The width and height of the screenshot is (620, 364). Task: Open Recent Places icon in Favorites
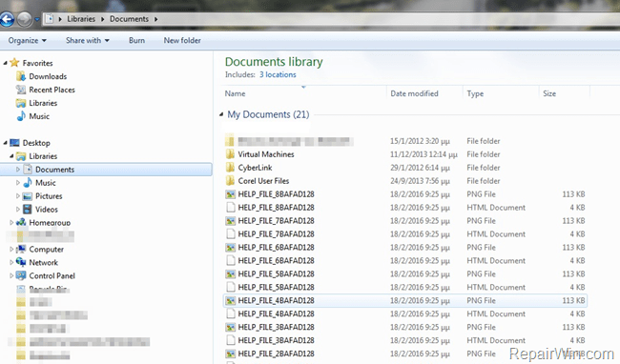[21, 90]
